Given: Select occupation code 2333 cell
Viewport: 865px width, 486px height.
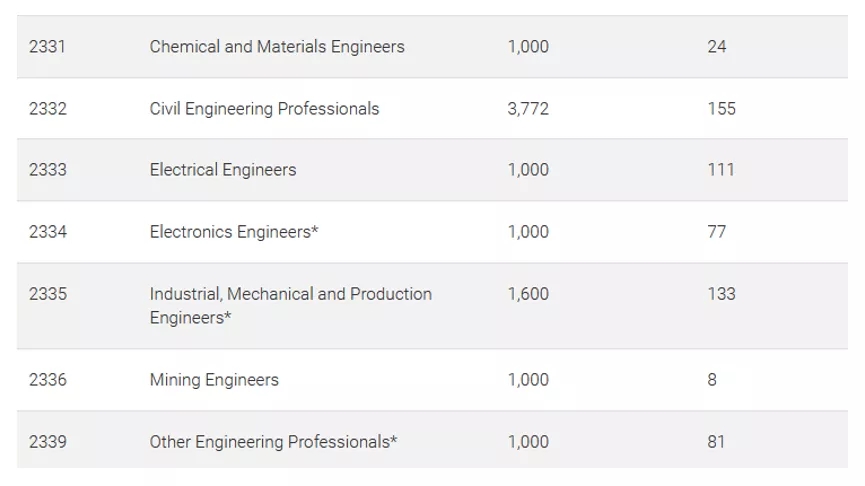Looking at the screenshot, I should [x=47, y=169].
